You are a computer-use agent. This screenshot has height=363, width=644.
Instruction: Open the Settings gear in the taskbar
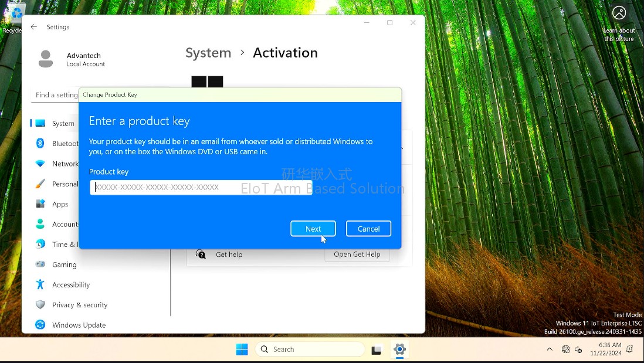tap(399, 350)
